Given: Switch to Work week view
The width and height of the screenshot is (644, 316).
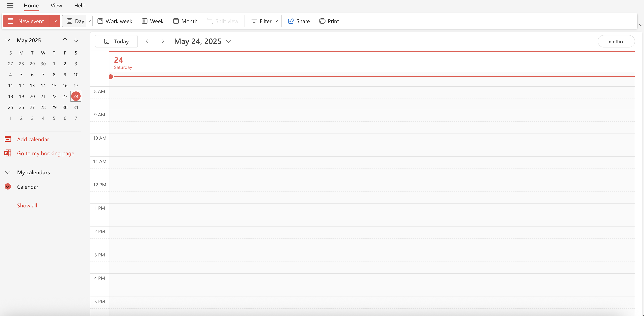Looking at the screenshot, I should tap(115, 21).
